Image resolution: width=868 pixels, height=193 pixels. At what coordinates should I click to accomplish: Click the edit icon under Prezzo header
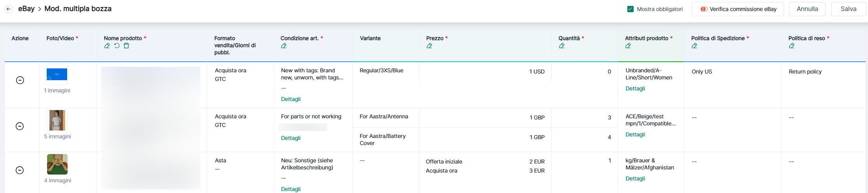pos(429,46)
